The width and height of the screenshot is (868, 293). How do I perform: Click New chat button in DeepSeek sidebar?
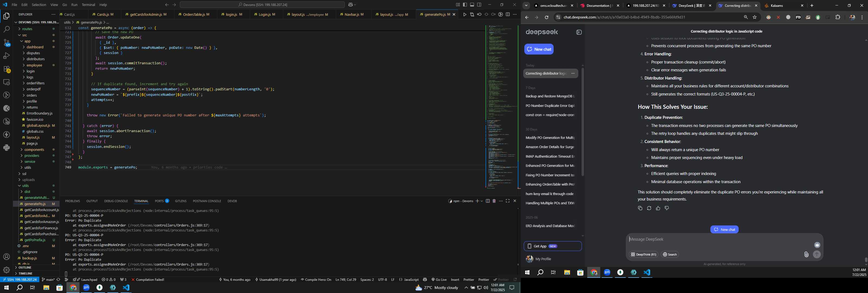tap(539, 49)
